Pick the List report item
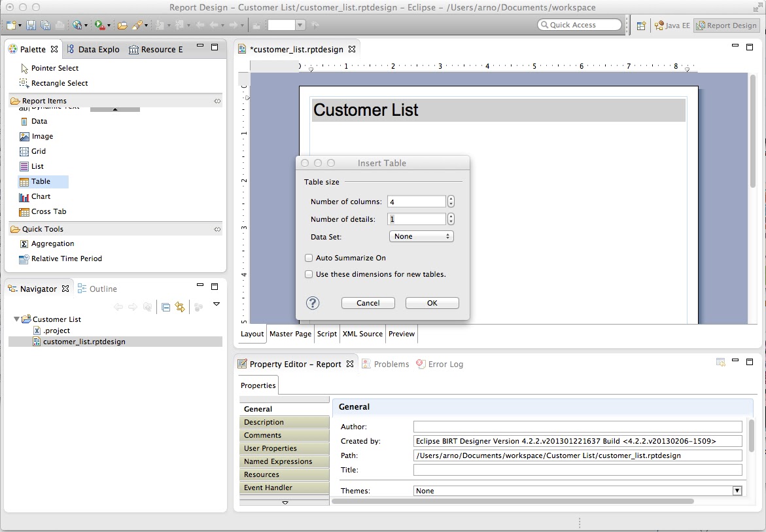 (31, 166)
